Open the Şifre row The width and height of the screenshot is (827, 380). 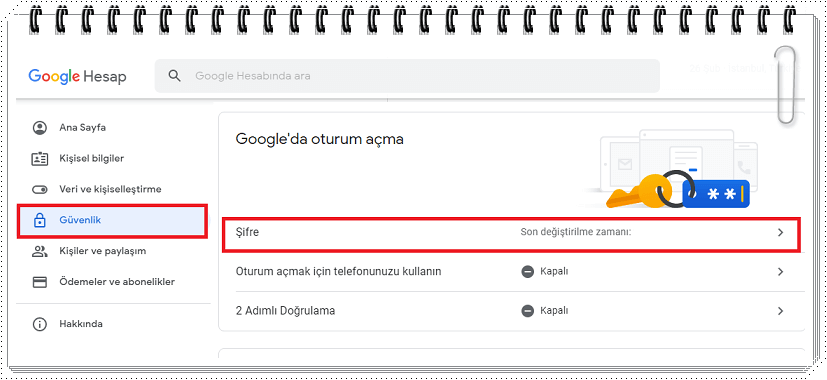[512, 233]
